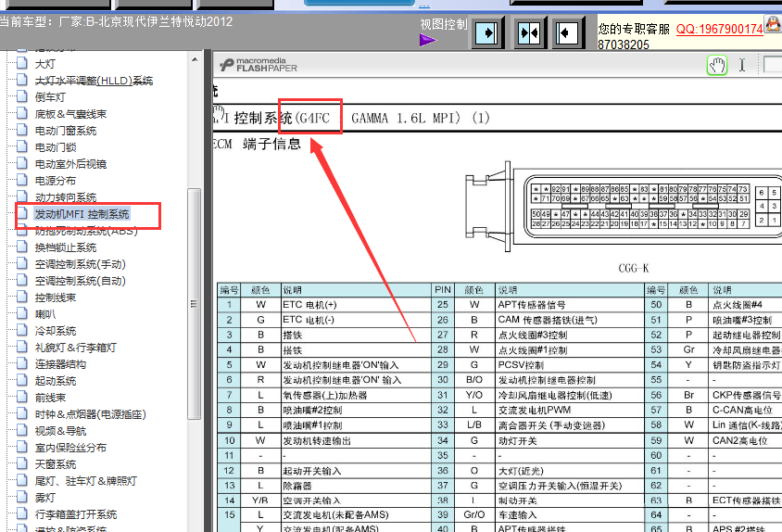Click the document icon beside 冷却系统
The height and width of the screenshot is (532, 782).
point(22,330)
